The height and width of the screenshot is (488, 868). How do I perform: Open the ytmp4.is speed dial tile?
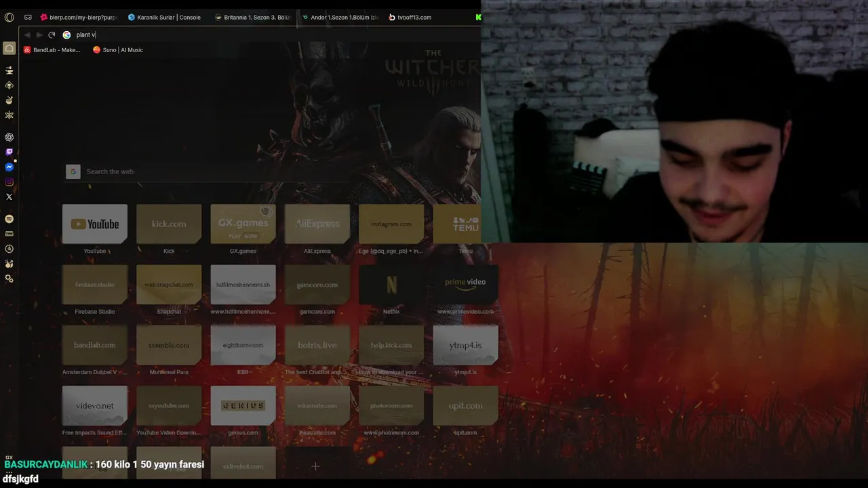point(465,345)
